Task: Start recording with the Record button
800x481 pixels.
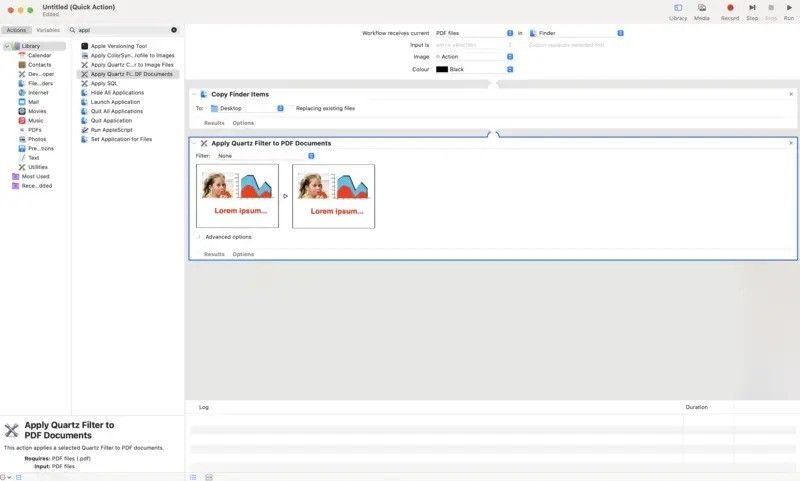Action: (730, 8)
